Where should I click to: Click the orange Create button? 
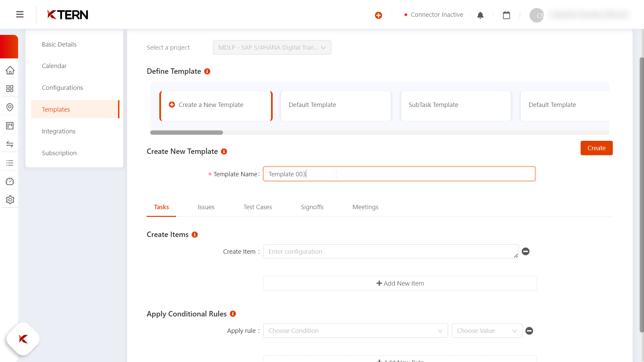tap(596, 148)
